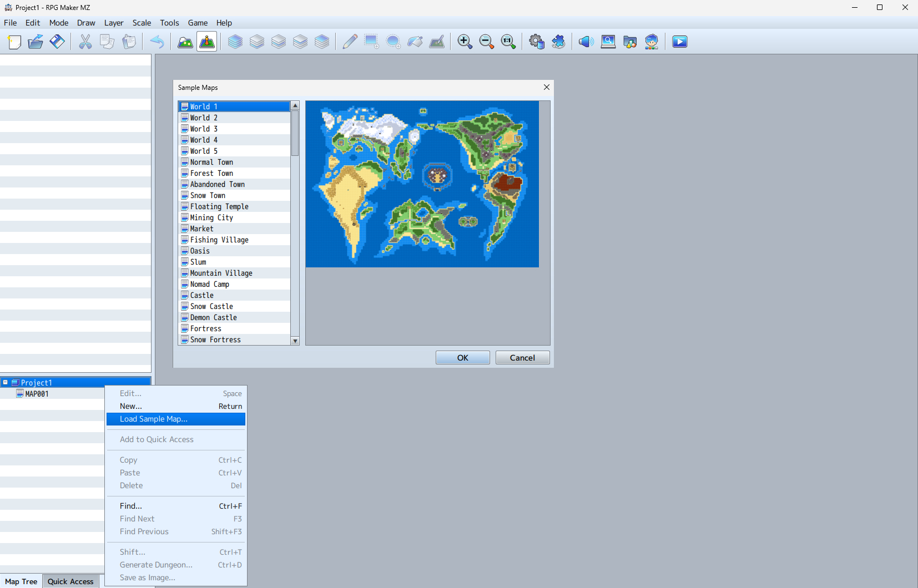The image size is (918, 588).
Task: Open the Database gear icon
Action: coord(536,42)
